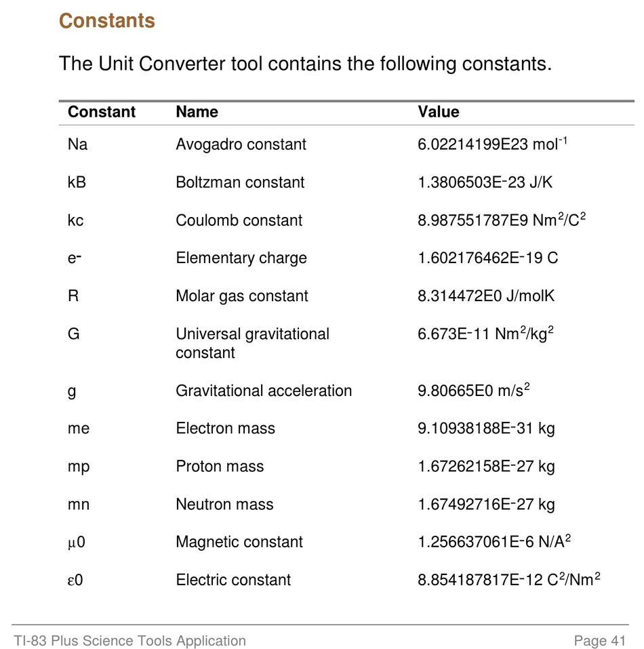
Task: Click the TI-83 Plus Science Tools footer text
Action: pyautogui.click(x=130, y=641)
